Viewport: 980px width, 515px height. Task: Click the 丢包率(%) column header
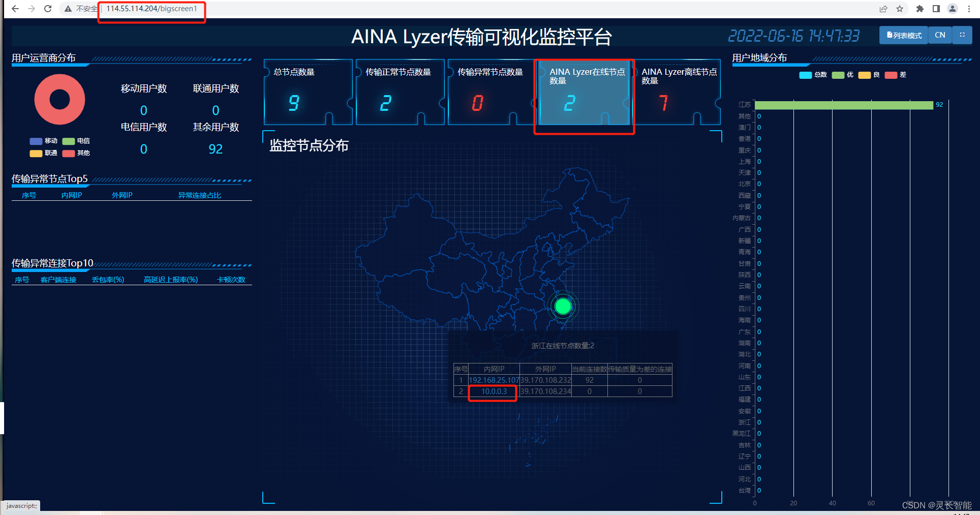click(108, 280)
